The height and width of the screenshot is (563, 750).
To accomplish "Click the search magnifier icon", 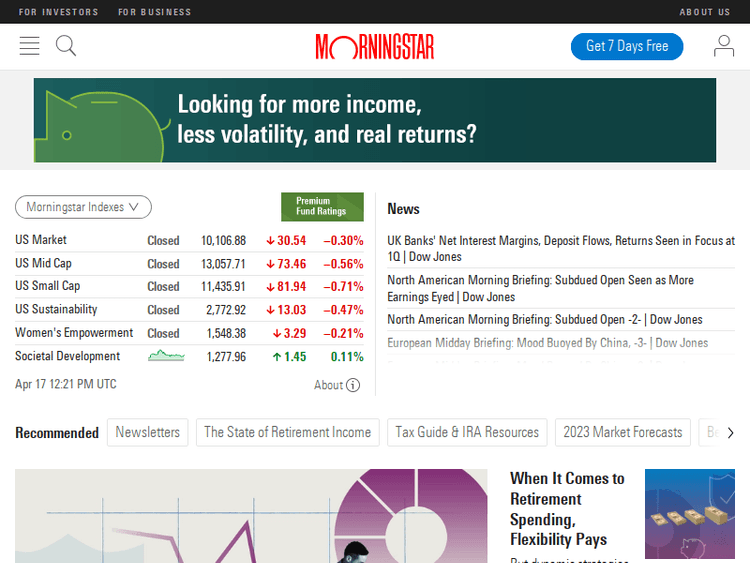I will pos(66,46).
